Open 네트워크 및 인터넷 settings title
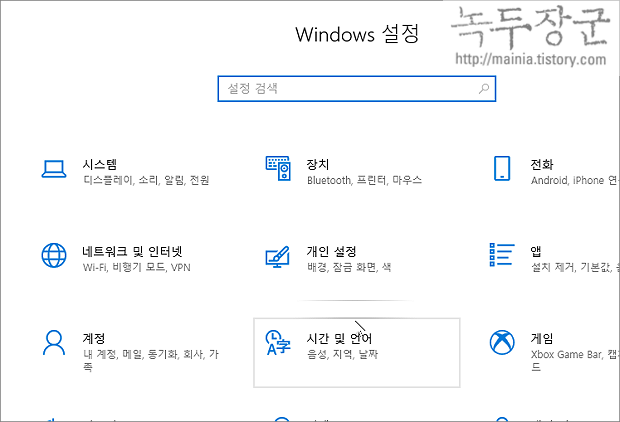The height and width of the screenshot is (422, 620). 132,251
